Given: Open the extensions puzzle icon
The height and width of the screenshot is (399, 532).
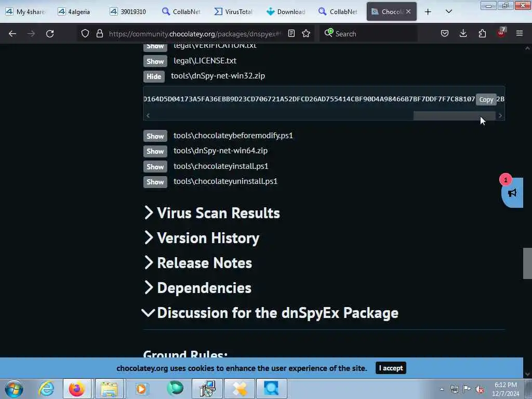Looking at the screenshot, I should (x=482, y=33).
